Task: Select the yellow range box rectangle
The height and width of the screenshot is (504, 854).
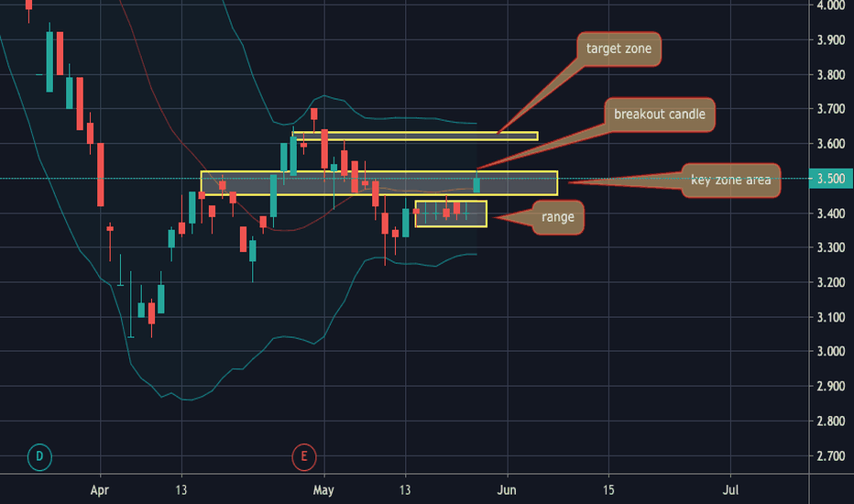Action: [x=451, y=214]
